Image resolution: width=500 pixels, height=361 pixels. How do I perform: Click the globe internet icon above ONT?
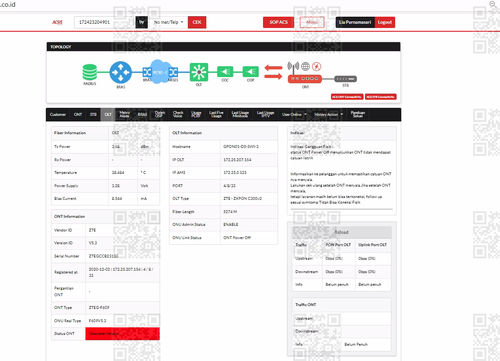[x=305, y=66]
